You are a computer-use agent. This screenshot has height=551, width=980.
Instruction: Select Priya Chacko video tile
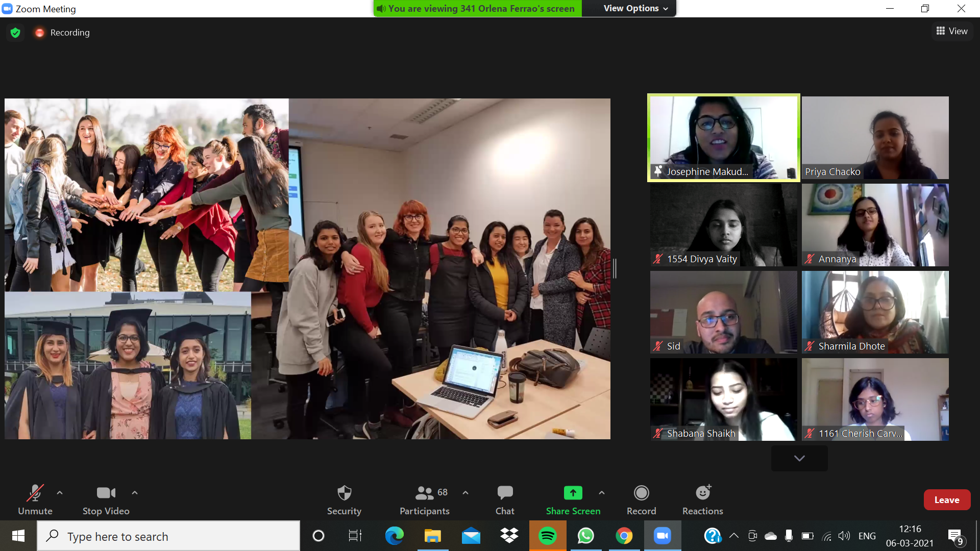[x=875, y=137]
